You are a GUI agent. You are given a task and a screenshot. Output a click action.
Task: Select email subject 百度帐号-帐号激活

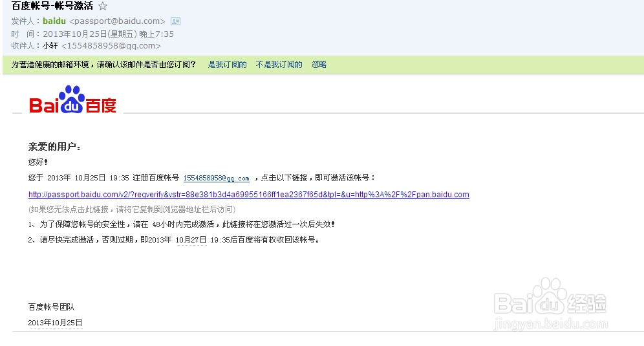coord(52,6)
